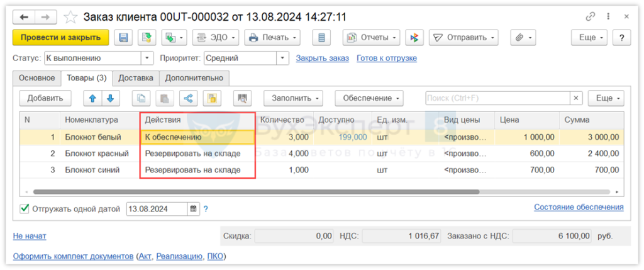Image resolution: width=644 pixels, height=270 pixels.
Task: Mark order as favorite with star icon
Action: [x=72, y=16]
